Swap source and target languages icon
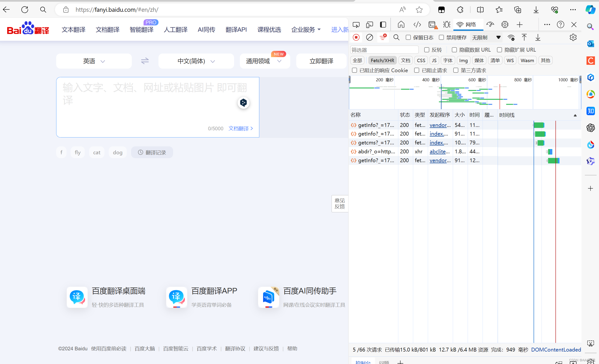The width and height of the screenshot is (599, 364). pos(145,61)
